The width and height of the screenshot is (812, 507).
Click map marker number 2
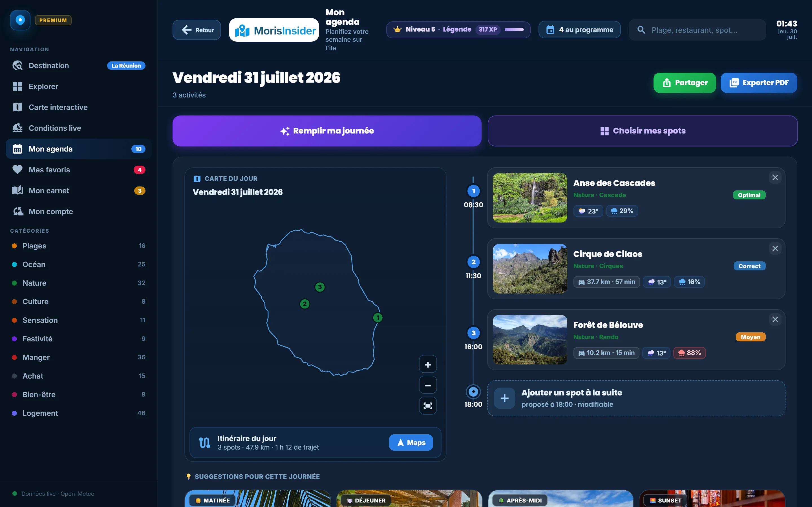click(x=304, y=304)
